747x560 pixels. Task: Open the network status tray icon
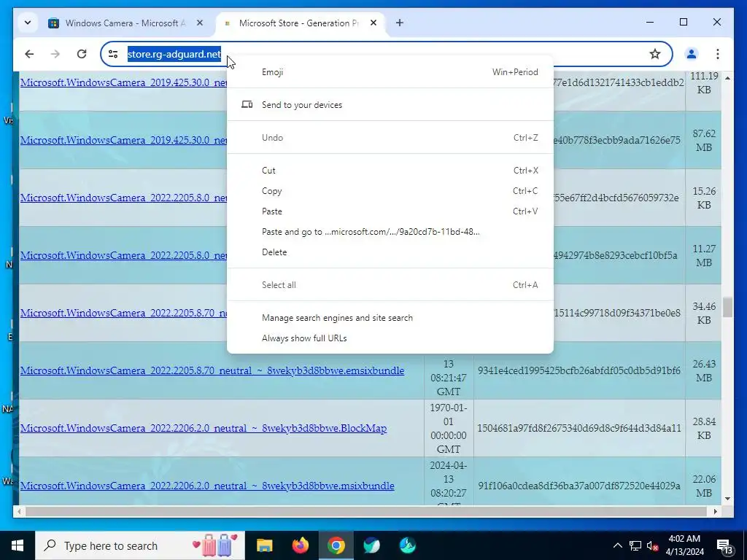tap(635, 545)
